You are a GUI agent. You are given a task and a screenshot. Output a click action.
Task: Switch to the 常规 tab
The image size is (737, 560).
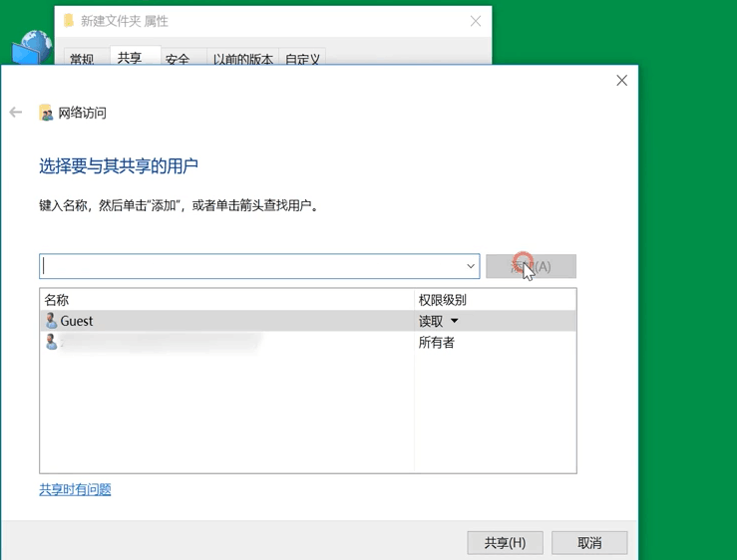[x=82, y=59]
